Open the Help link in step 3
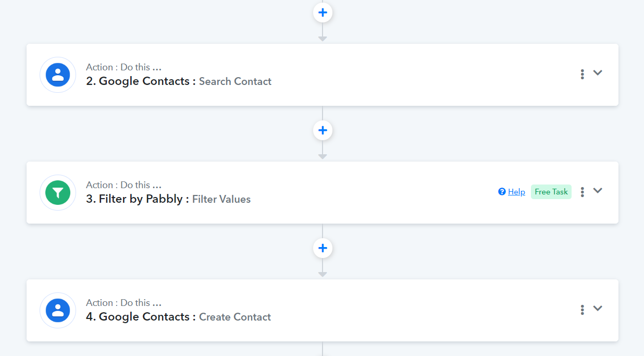Image resolution: width=644 pixels, height=356 pixels. tap(516, 192)
